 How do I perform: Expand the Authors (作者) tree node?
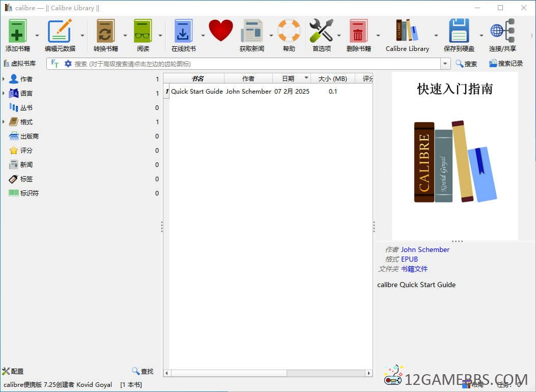coord(4,79)
